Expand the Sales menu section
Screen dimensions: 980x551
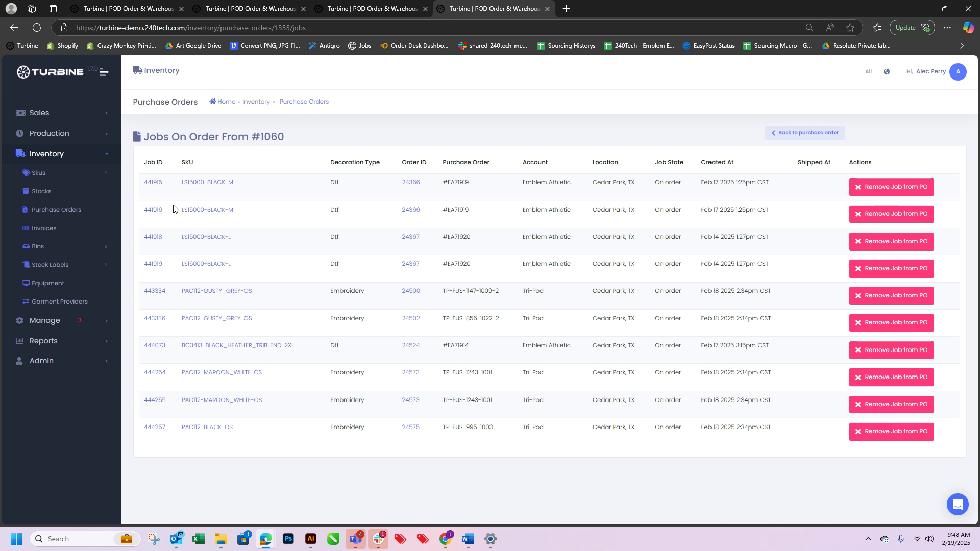point(39,113)
